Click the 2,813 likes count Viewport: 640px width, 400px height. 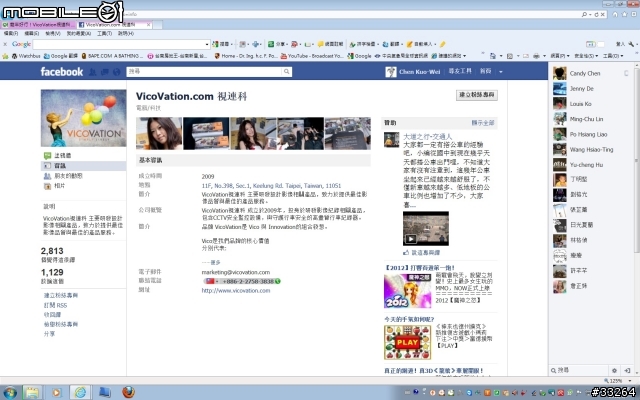pos(52,251)
